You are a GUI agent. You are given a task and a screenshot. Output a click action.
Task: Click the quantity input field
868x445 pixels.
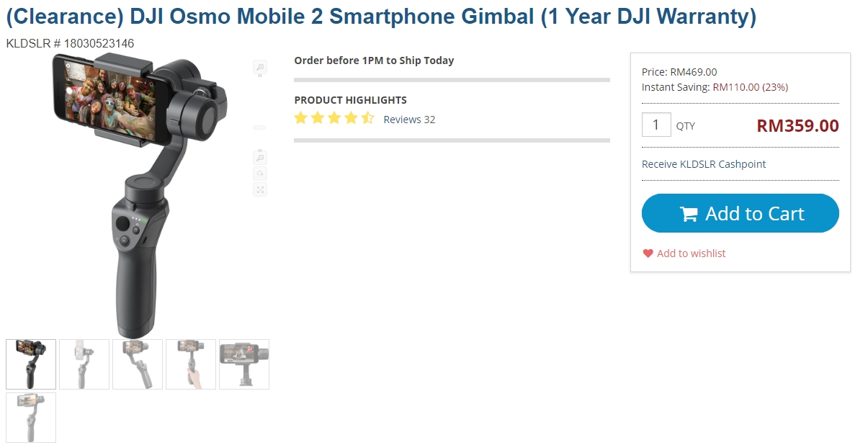[656, 125]
